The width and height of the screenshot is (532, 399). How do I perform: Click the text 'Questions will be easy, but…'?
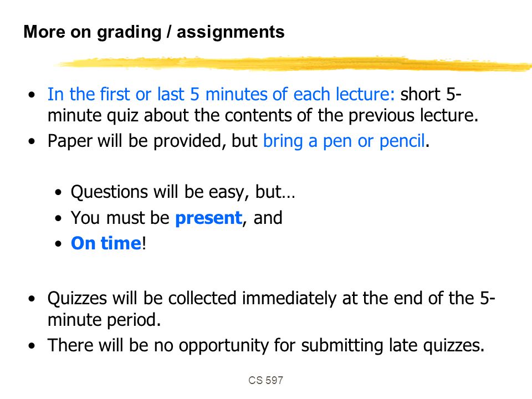click(183, 192)
